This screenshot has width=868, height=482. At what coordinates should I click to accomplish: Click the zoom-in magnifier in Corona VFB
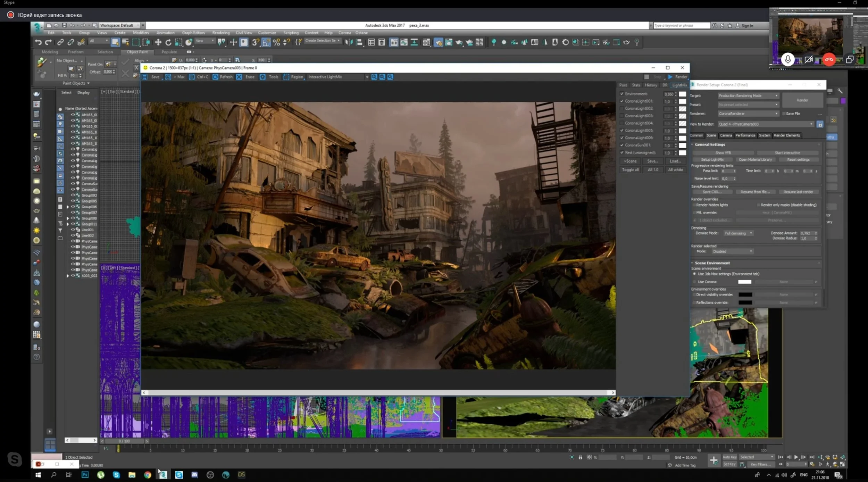[374, 77]
